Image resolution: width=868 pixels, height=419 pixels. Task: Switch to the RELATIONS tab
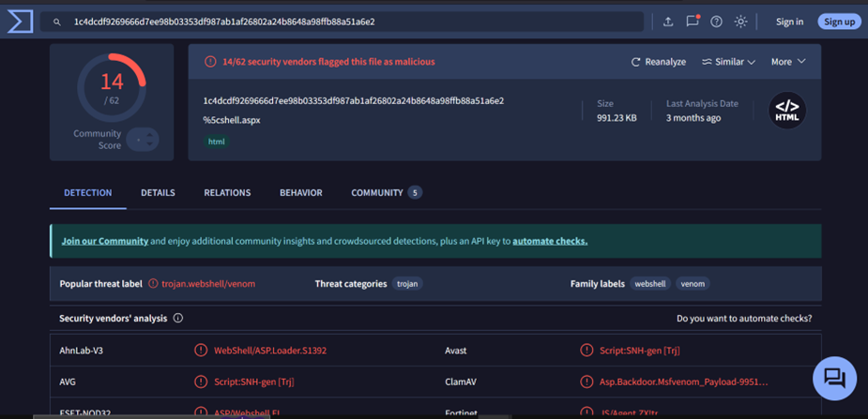click(227, 193)
